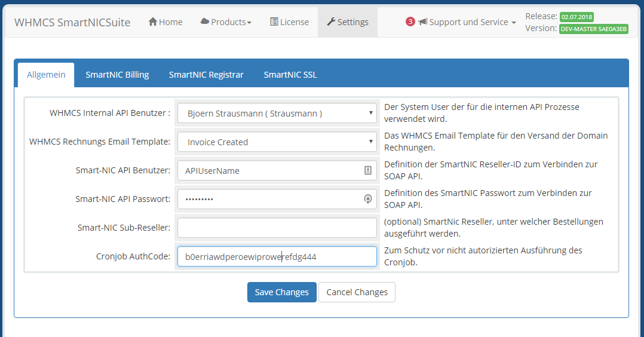Click the DEV-MASTER 5AE0A3EB version badge
Image resolution: width=644 pixels, height=337 pixels.
pyautogui.click(x=594, y=29)
